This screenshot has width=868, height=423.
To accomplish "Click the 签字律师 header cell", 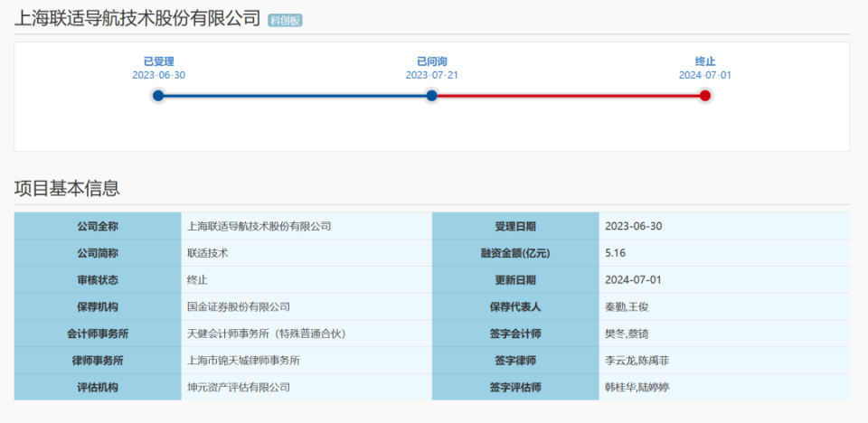I will 515,361.
